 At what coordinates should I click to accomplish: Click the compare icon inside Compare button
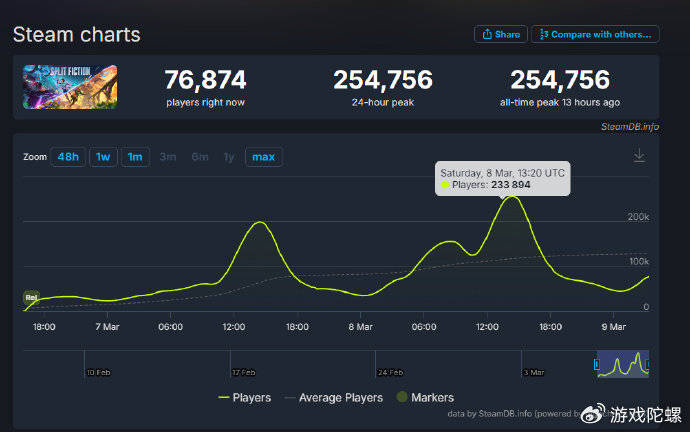(x=544, y=34)
